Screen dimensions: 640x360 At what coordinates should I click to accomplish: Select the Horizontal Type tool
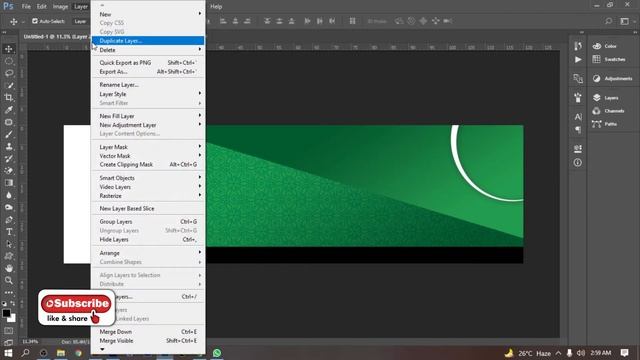coord(9,232)
